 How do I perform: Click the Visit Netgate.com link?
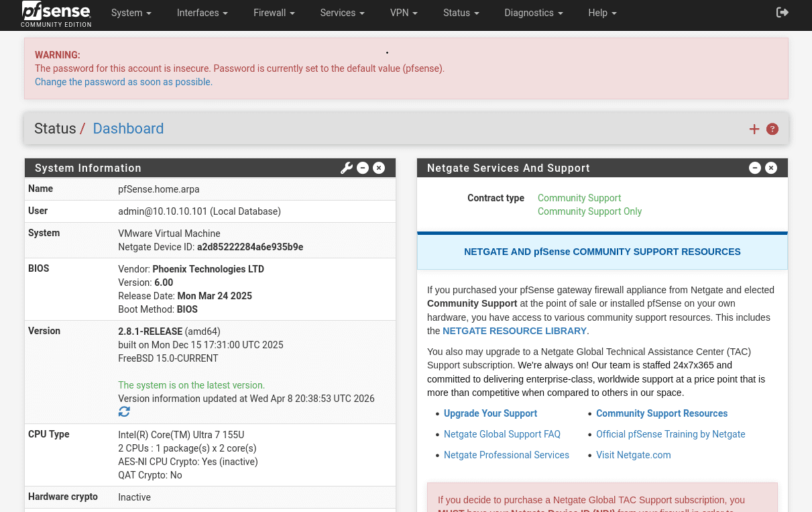pos(634,455)
